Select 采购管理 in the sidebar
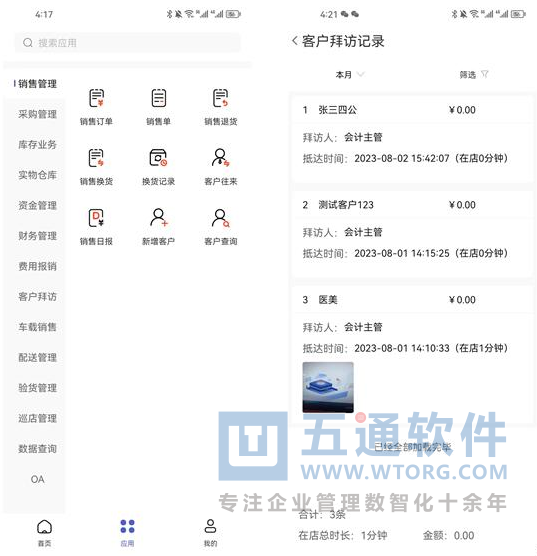The height and width of the screenshot is (556, 537). [37, 114]
